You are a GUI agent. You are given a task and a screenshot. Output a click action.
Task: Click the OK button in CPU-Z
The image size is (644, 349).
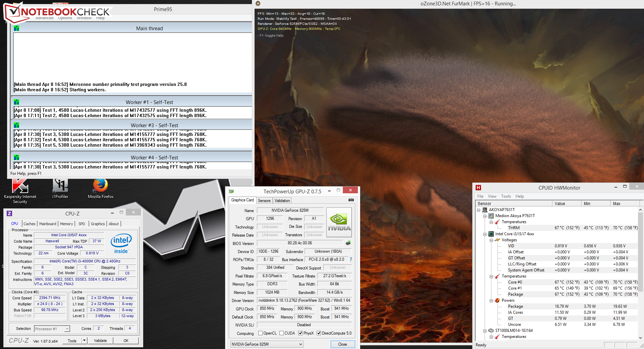click(126, 341)
